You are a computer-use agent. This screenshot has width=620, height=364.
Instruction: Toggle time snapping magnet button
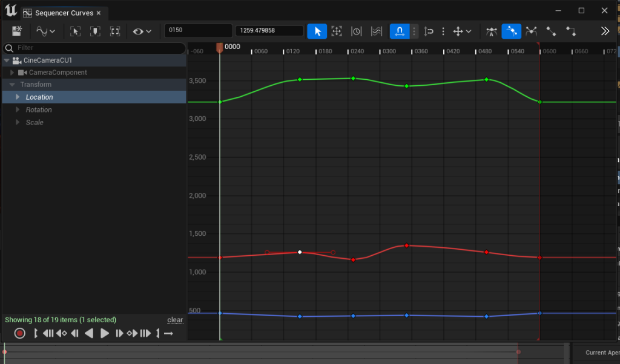(399, 31)
